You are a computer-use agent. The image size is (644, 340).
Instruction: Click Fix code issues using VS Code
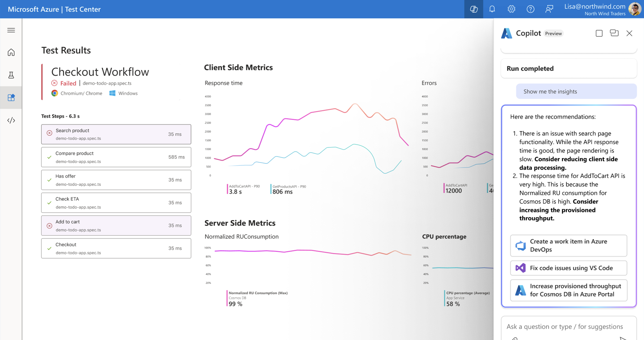click(569, 268)
